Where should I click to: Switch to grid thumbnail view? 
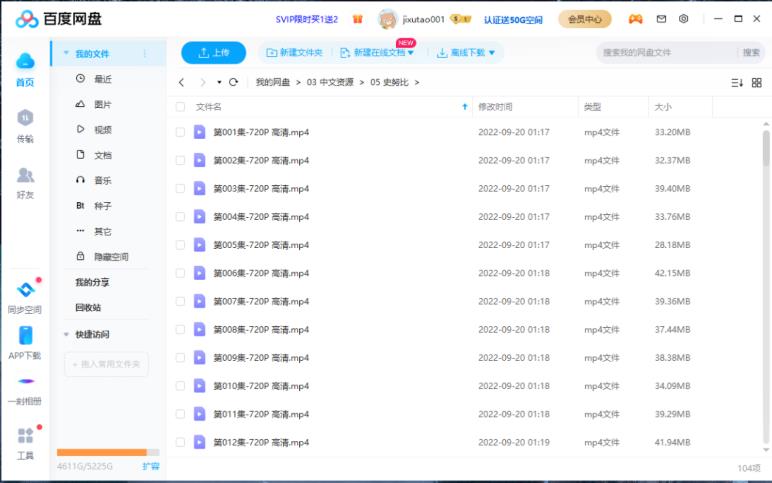pyautogui.click(x=757, y=83)
